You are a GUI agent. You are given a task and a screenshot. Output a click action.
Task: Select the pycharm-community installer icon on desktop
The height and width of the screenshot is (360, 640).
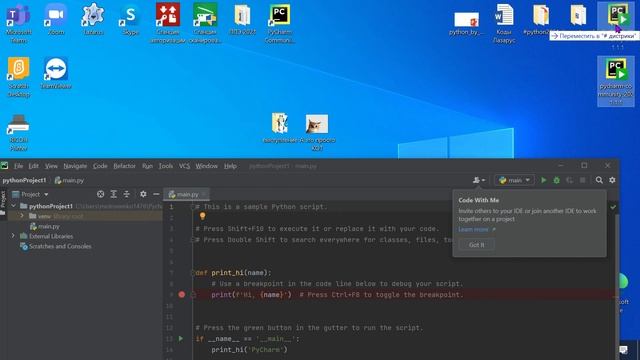[x=616, y=81]
